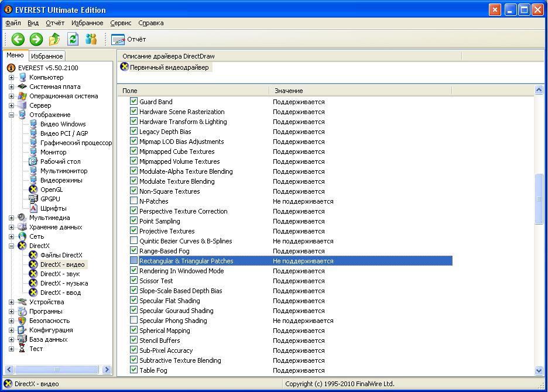Viewport: 548px width, 392px height.
Task: Switch to the Избранное tab
Action: pyautogui.click(x=46, y=56)
